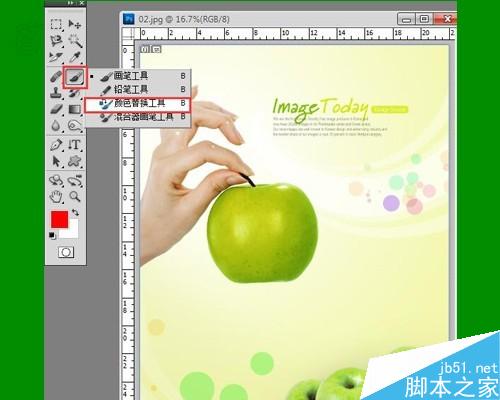This screenshot has width=500, height=400.
Task: Select the Path Selection arrow tool
Action: [56, 162]
